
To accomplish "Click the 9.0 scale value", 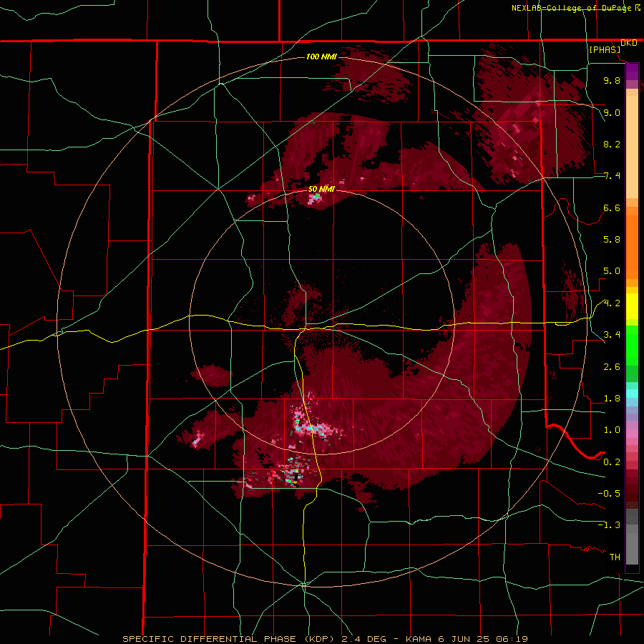I will point(612,112).
